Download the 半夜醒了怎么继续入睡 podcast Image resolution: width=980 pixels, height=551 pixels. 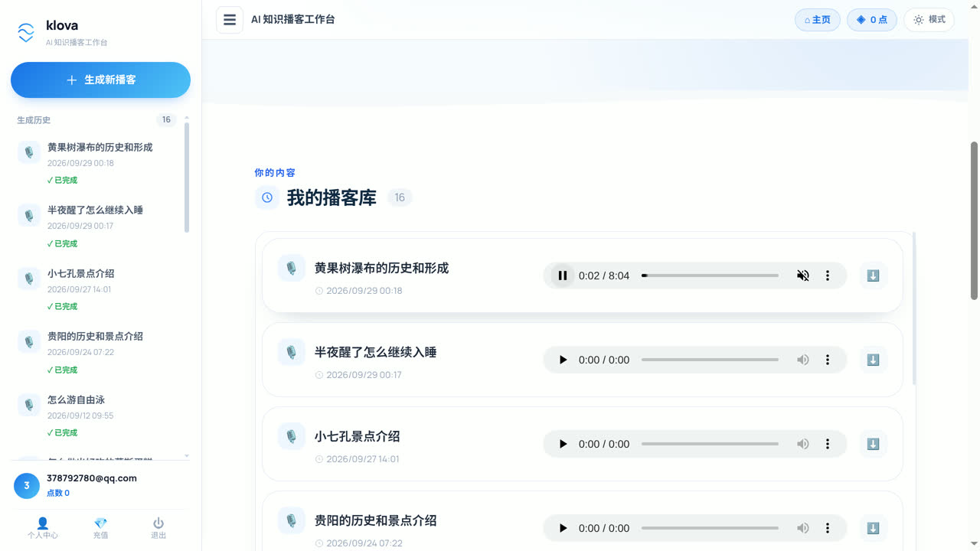point(873,360)
